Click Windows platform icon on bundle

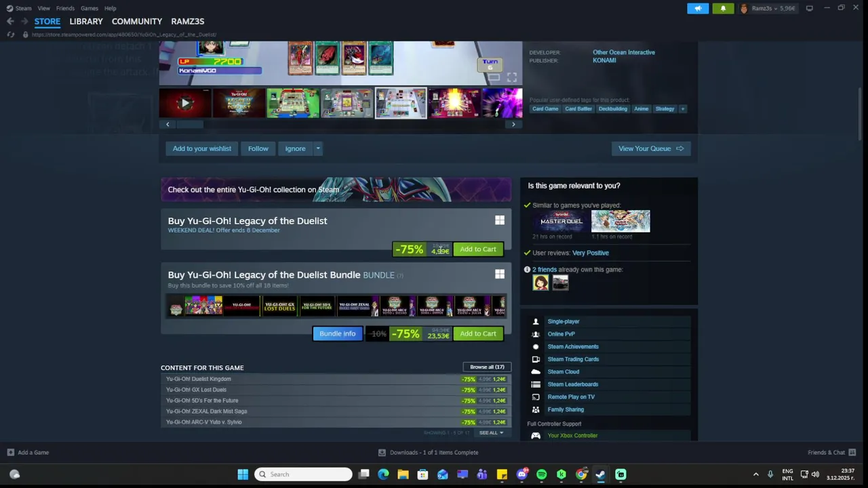tap(500, 274)
